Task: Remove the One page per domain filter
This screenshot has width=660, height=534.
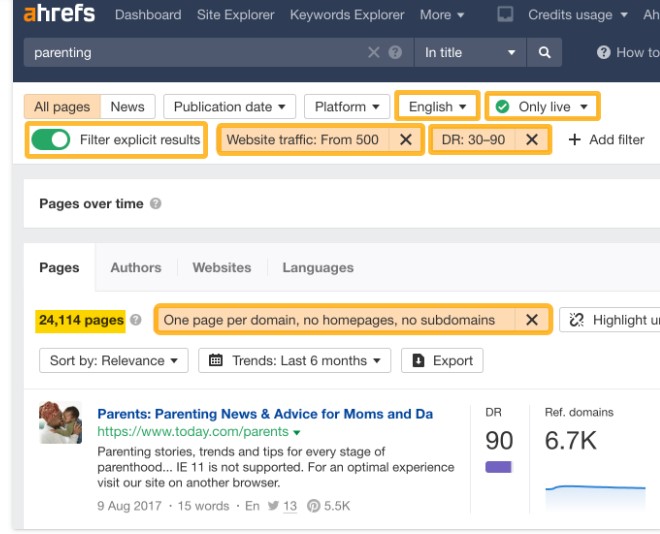Action: tap(531, 320)
